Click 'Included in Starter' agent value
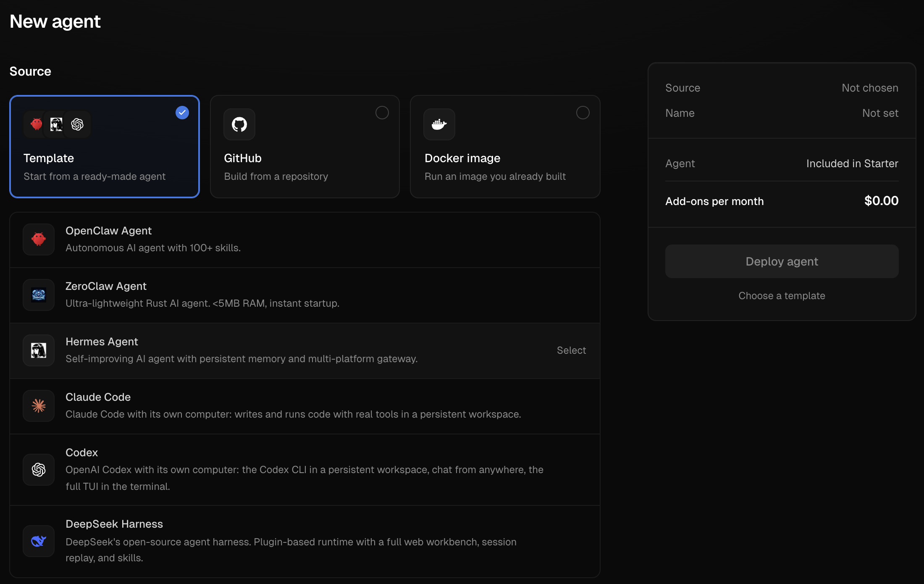 tap(852, 163)
